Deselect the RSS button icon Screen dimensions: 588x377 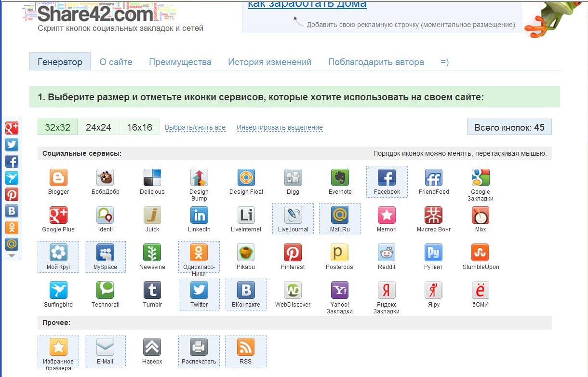click(246, 347)
